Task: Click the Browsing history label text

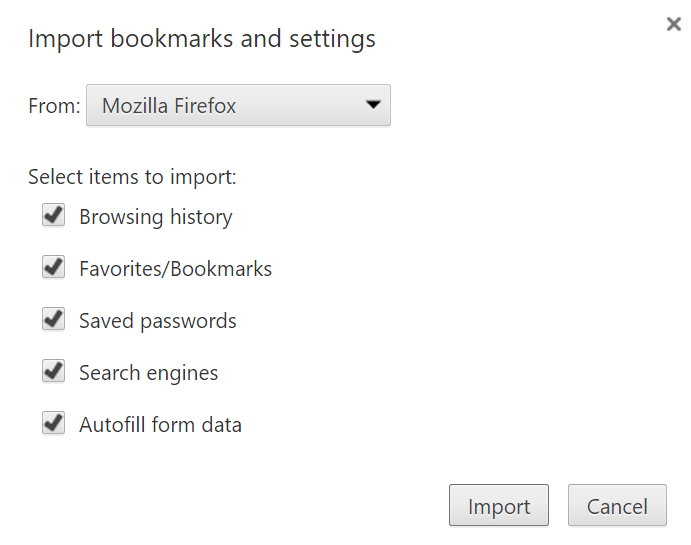Action: click(x=156, y=217)
